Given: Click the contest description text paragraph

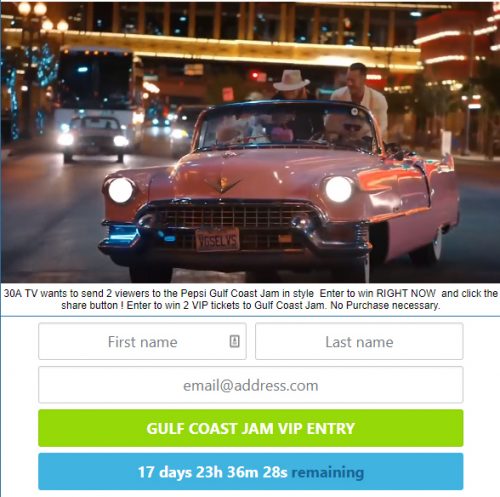Looking at the screenshot, I should pos(251,299).
